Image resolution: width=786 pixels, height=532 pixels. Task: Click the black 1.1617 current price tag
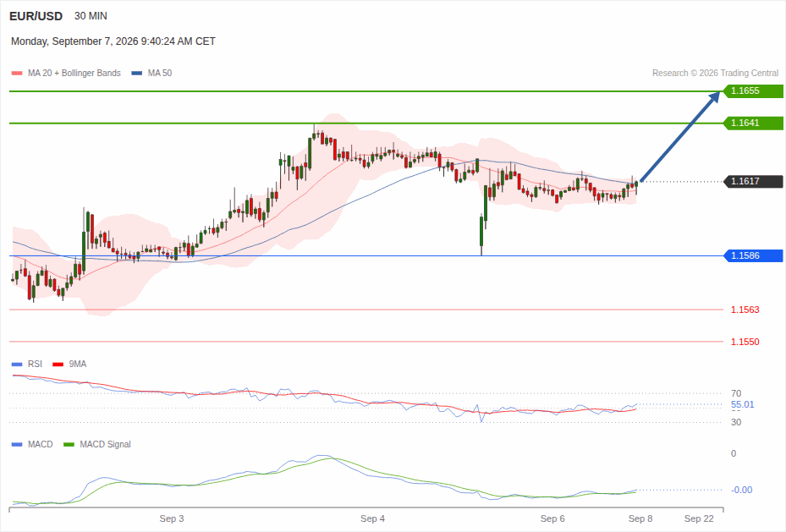coord(753,181)
